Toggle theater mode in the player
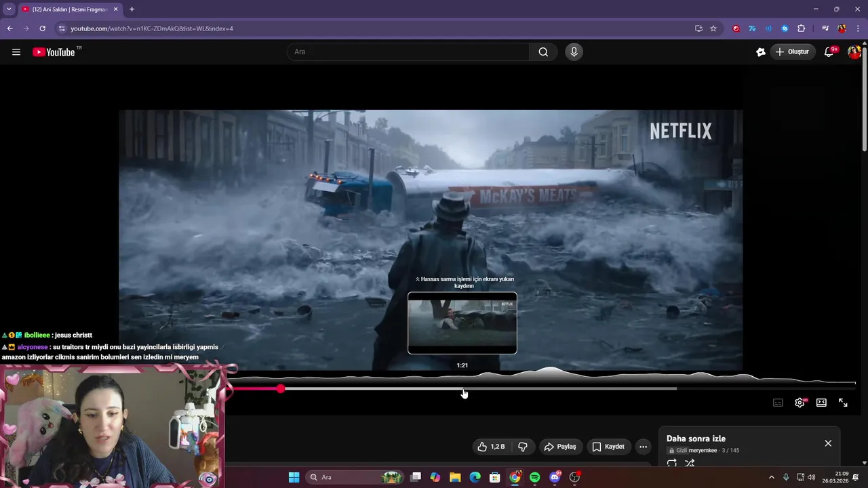Image resolution: width=868 pixels, height=488 pixels. 821,403
